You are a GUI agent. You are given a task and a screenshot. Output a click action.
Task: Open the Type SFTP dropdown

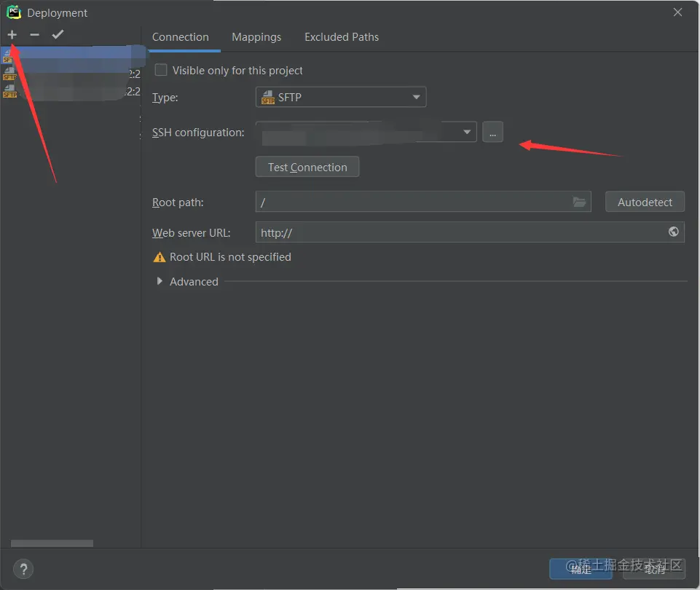click(x=341, y=98)
